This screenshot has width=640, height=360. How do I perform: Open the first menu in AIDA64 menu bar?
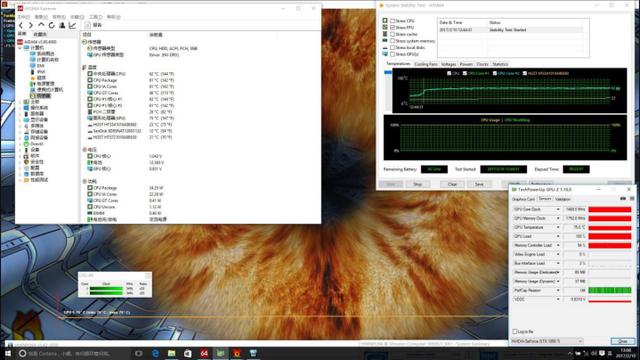click(23, 17)
